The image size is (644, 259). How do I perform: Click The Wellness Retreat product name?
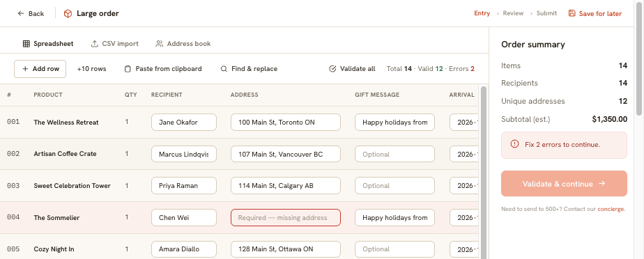(66, 123)
